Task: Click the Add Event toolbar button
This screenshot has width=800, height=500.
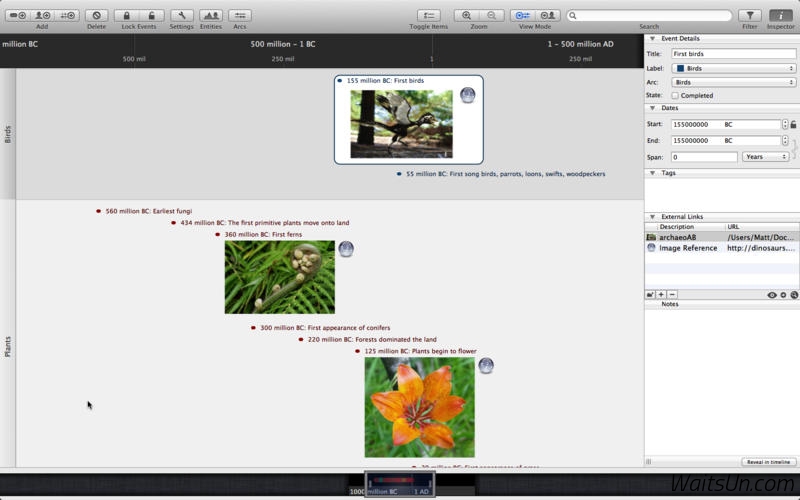Action: [18, 15]
